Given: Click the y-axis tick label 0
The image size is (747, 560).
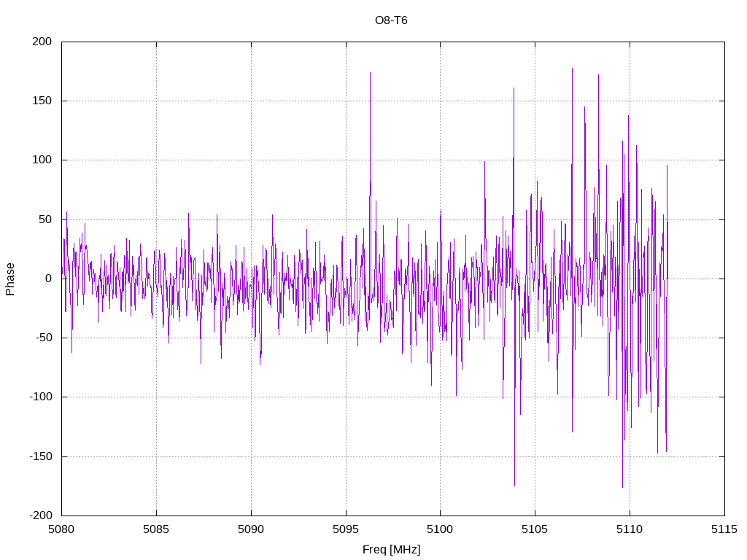Looking at the screenshot, I should [49, 279].
